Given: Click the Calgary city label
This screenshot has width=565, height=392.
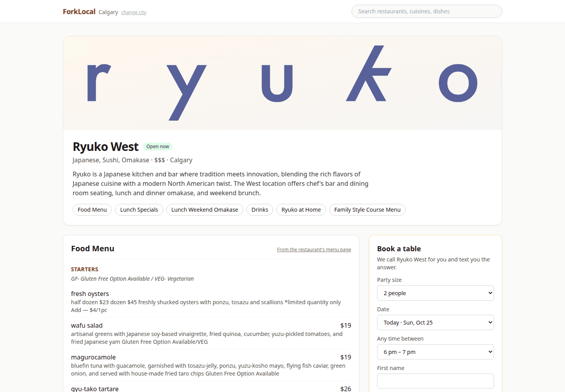Looking at the screenshot, I should tap(108, 12).
